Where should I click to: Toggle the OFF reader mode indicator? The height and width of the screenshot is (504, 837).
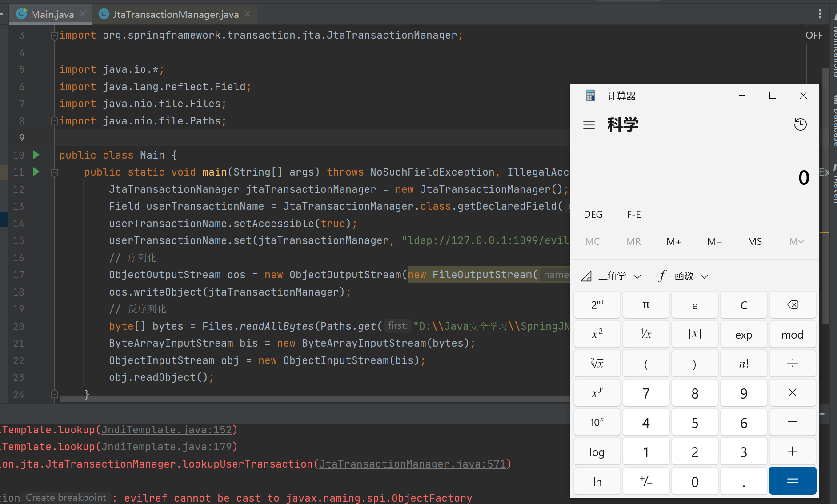tap(814, 35)
